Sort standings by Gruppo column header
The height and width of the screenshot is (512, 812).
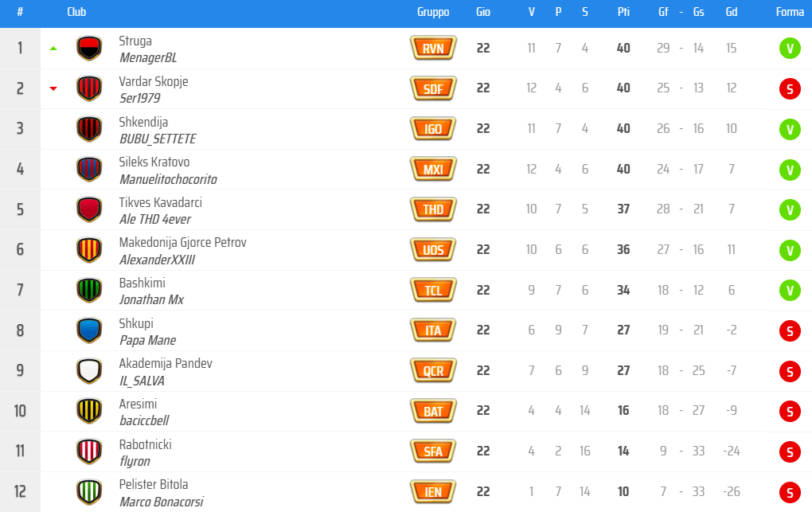(433, 12)
